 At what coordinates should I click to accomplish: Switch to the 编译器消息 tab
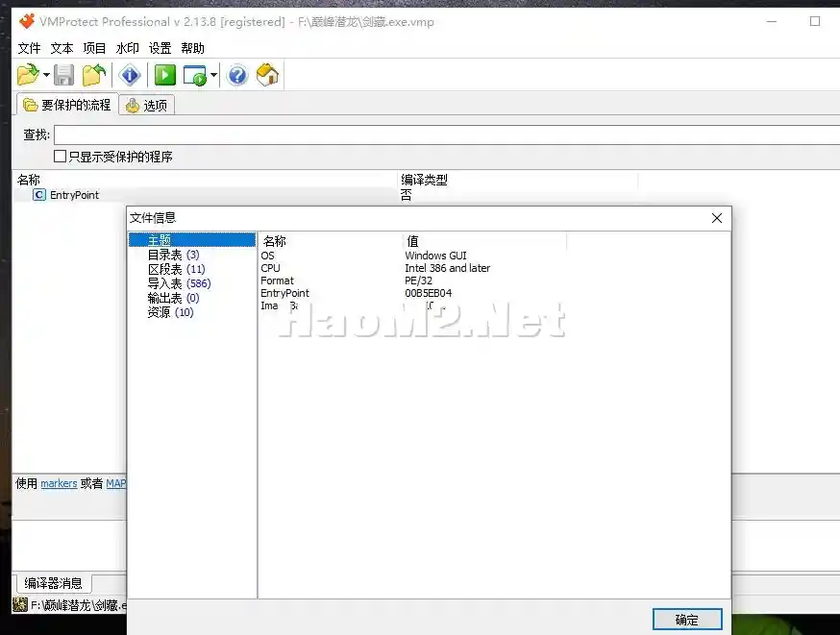click(x=53, y=583)
